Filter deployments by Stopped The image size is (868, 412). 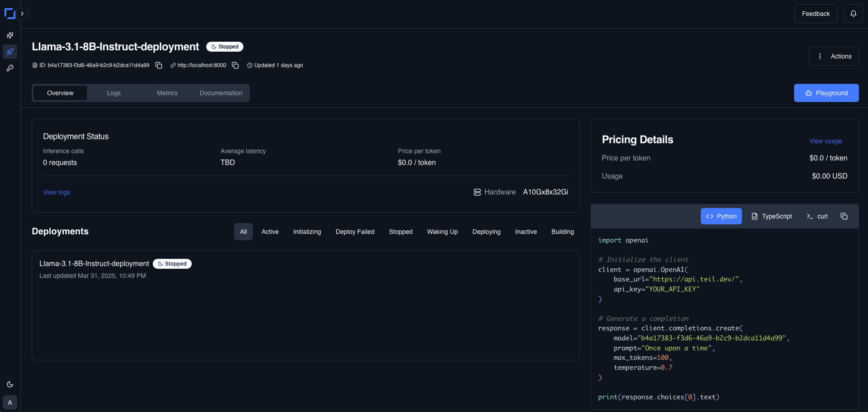[x=401, y=232]
